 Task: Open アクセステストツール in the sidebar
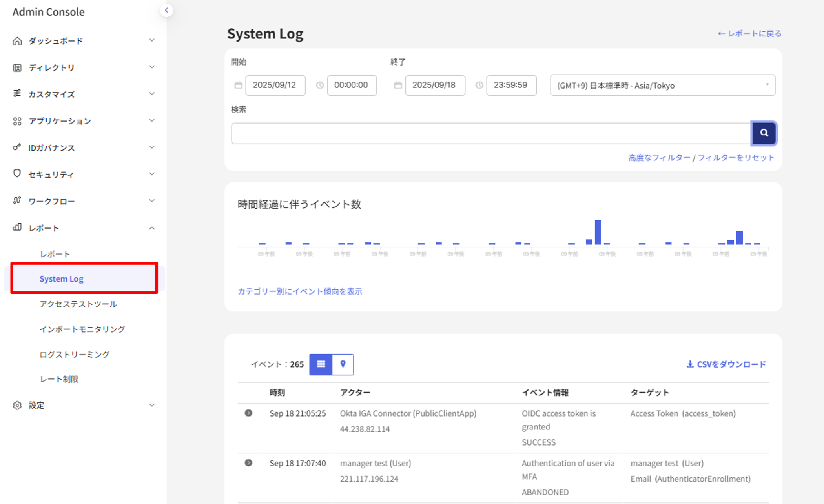pyautogui.click(x=78, y=304)
